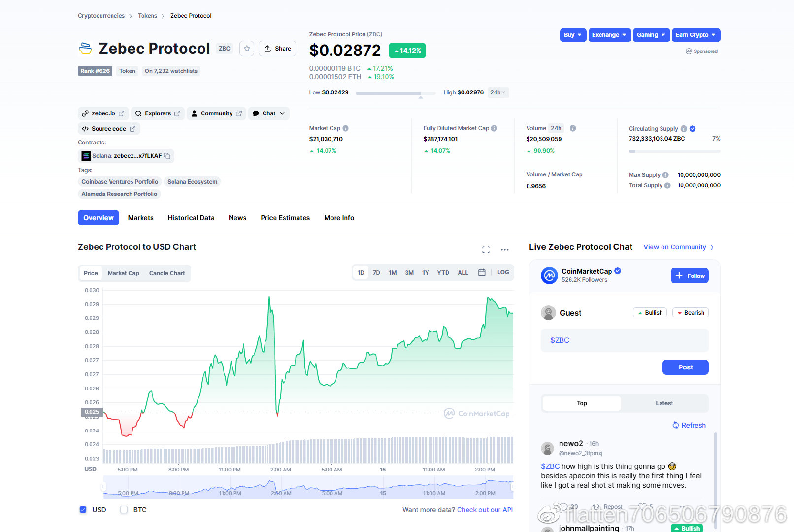The width and height of the screenshot is (794, 532).
Task: Click Max Supply info icon
Action: click(665, 175)
